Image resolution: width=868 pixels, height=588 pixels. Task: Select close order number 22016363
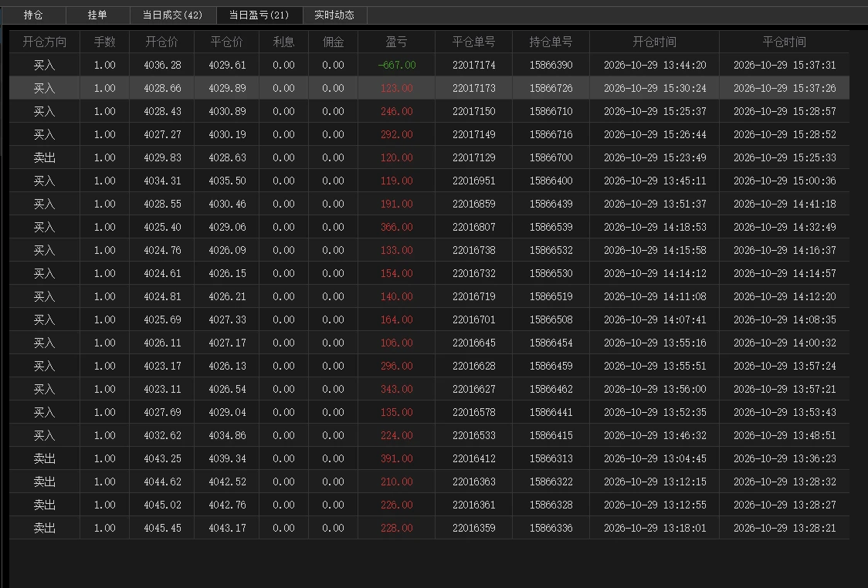coord(474,482)
